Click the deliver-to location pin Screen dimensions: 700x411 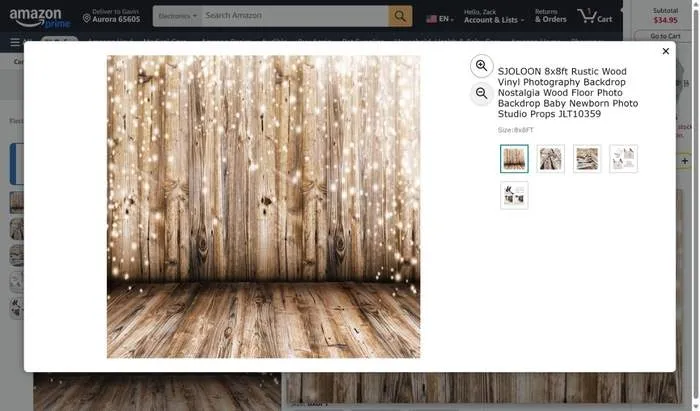tap(87, 18)
